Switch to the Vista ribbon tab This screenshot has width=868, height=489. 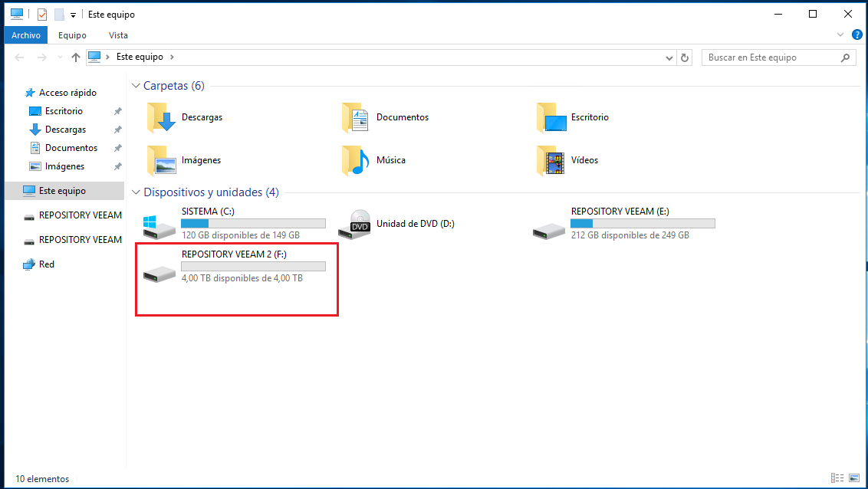point(118,34)
